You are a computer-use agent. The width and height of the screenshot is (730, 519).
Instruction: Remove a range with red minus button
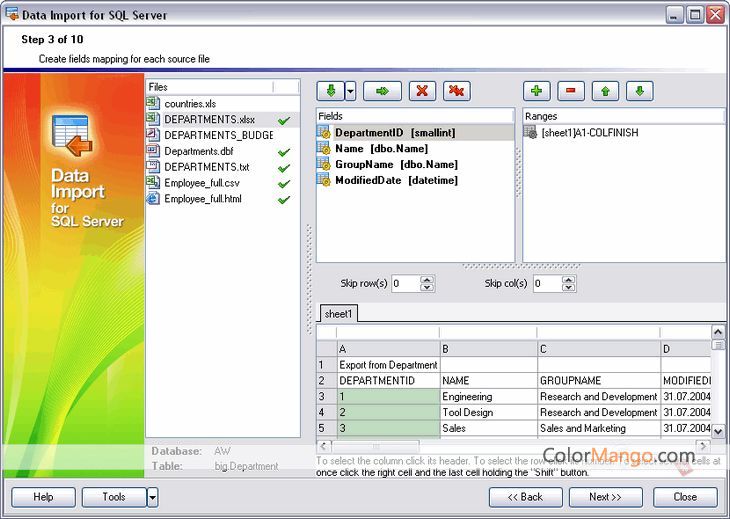click(x=571, y=91)
